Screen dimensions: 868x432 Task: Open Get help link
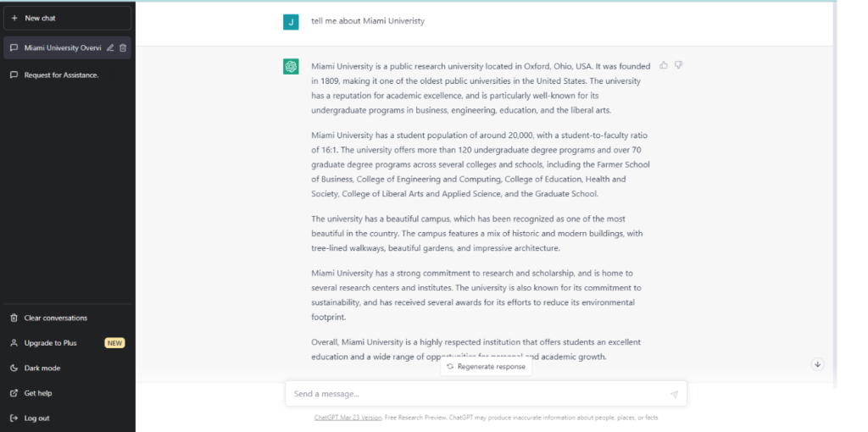68,393
